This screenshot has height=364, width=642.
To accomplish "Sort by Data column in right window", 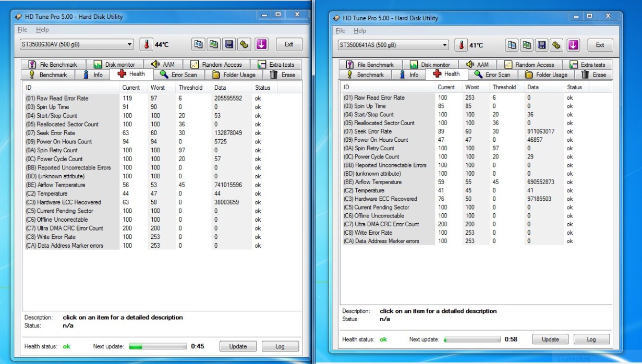I will (545, 87).
